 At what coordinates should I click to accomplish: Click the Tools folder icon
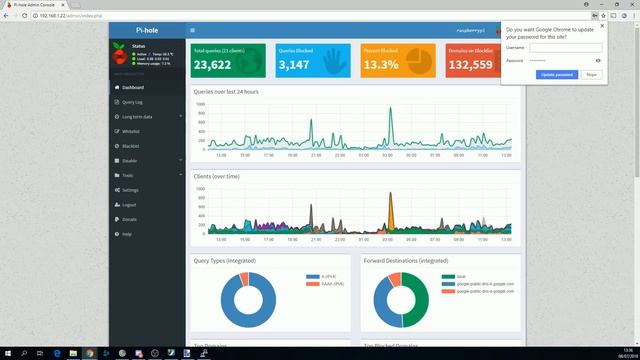pos(117,176)
